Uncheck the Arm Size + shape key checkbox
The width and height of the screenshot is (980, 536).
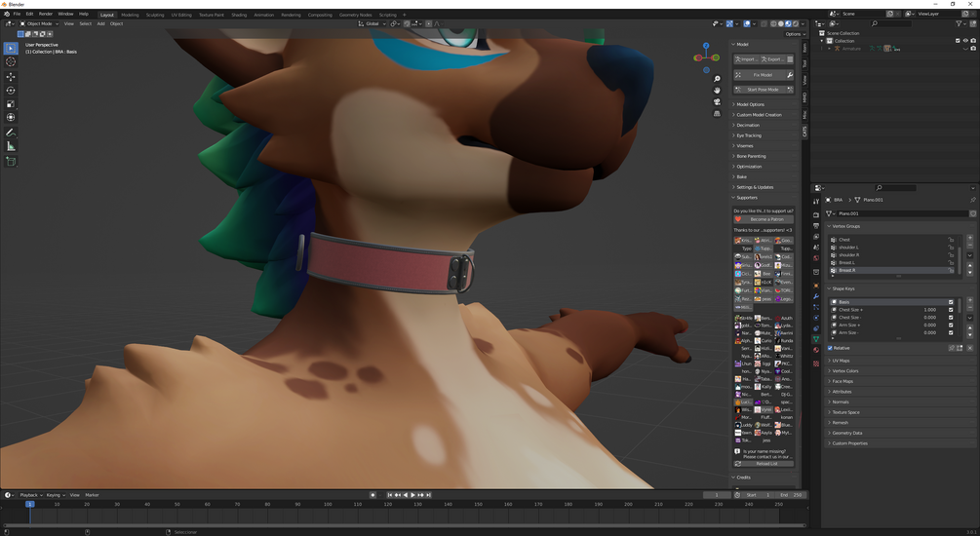coord(952,325)
